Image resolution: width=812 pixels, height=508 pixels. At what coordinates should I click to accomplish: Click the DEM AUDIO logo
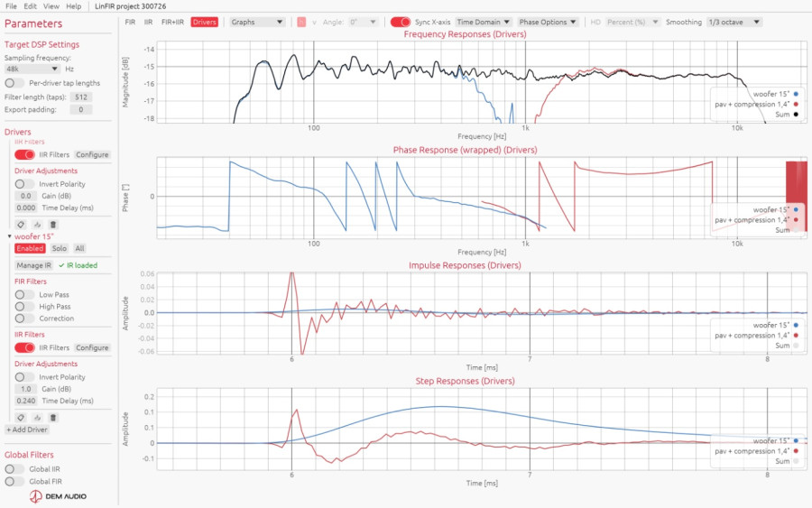(58, 496)
